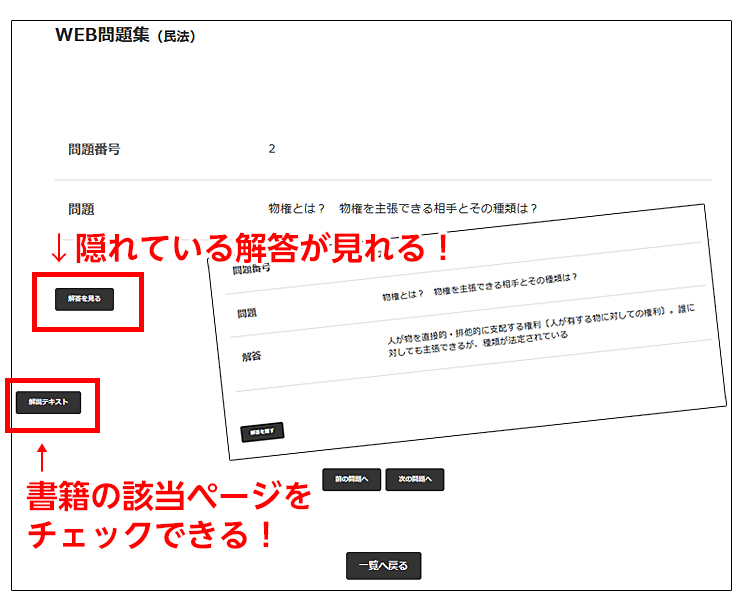The image size is (743, 598).
Task: Go to previous question with 前の問題へ
Action: click(x=351, y=479)
